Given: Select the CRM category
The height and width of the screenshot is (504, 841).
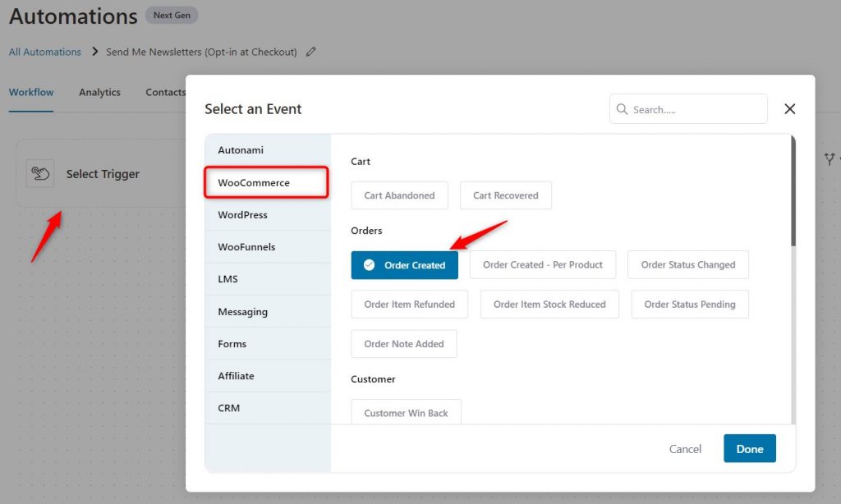Looking at the screenshot, I should (268, 408).
